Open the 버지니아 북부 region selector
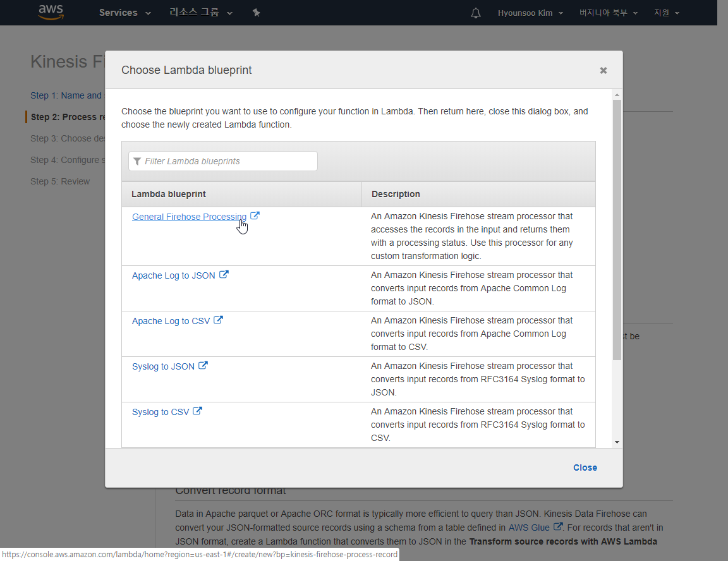The image size is (728, 561). [x=608, y=13]
